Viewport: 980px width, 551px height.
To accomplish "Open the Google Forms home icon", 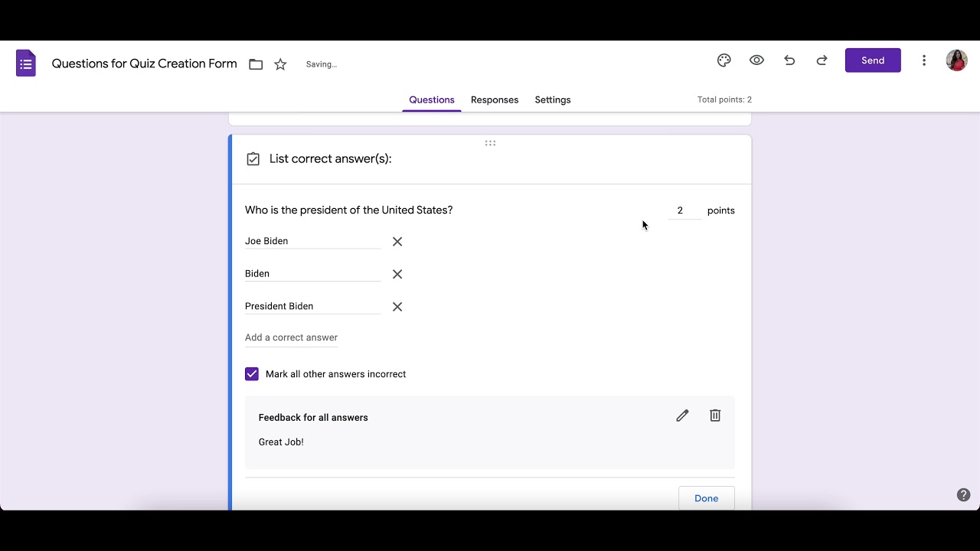I will [26, 64].
